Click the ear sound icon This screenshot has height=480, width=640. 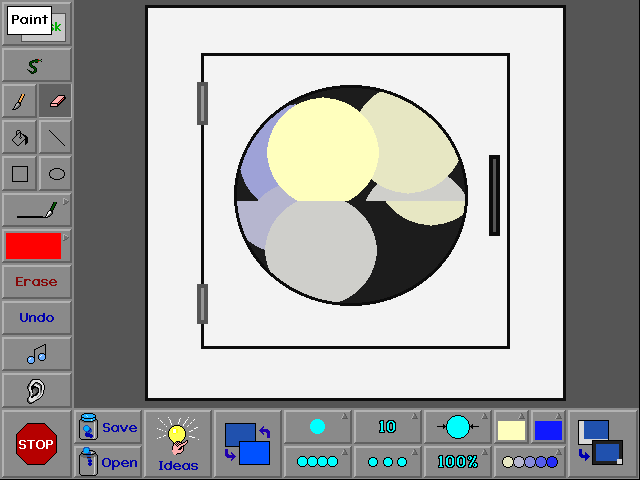pos(36,390)
